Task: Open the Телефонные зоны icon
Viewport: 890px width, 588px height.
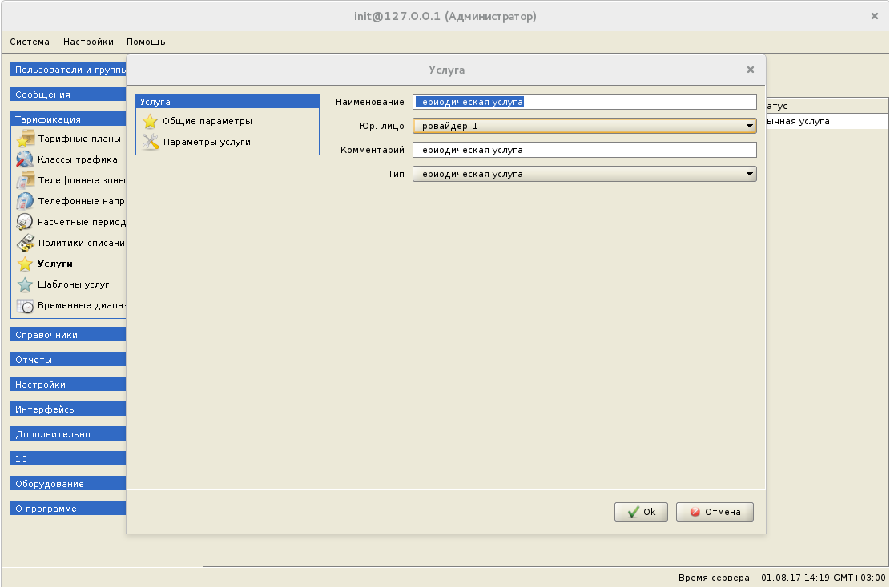Action: (25, 180)
